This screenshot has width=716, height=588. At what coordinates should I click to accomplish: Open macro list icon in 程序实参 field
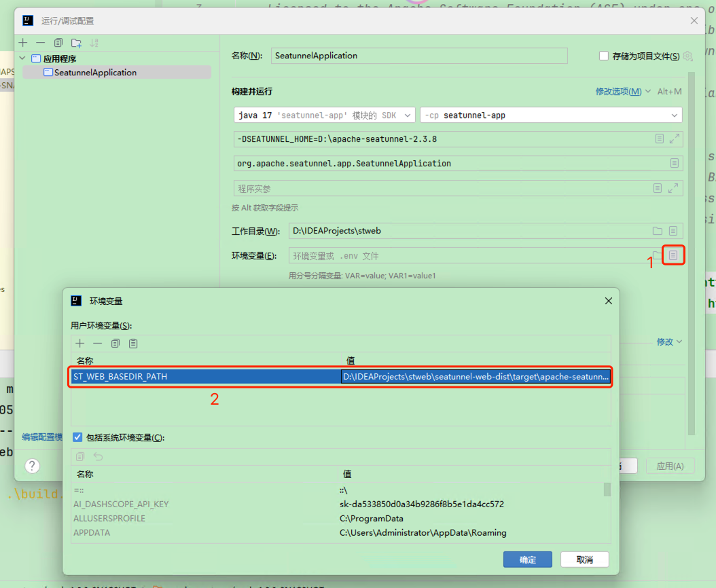pos(658,188)
